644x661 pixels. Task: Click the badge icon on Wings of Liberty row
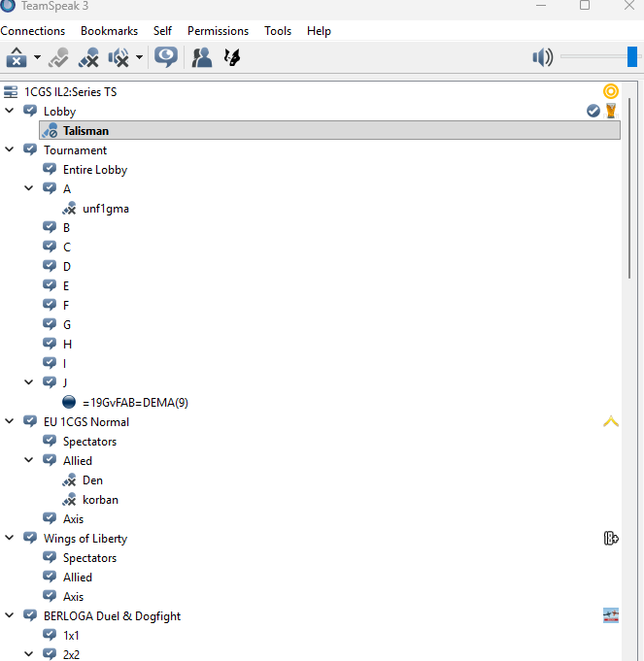point(611,539)
